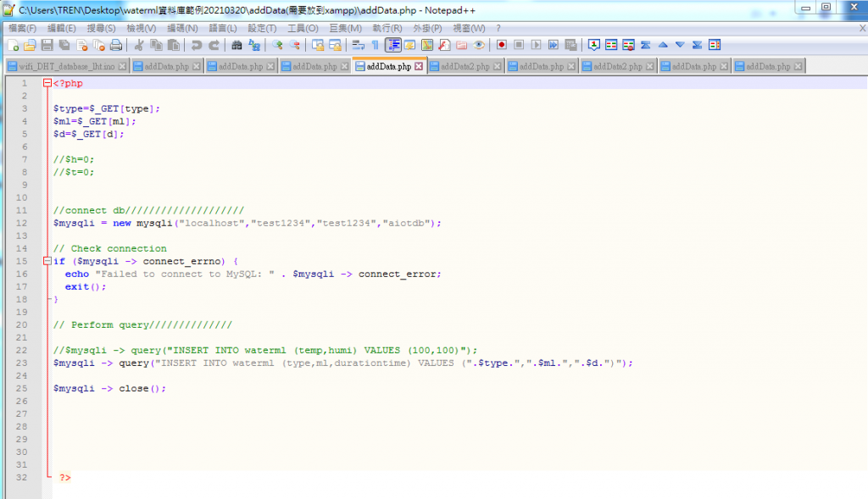The height and width of the screenshot is (499, 868).
Task: Click the Close All documents toolbar icon
Action: click(x=99, y=46)
